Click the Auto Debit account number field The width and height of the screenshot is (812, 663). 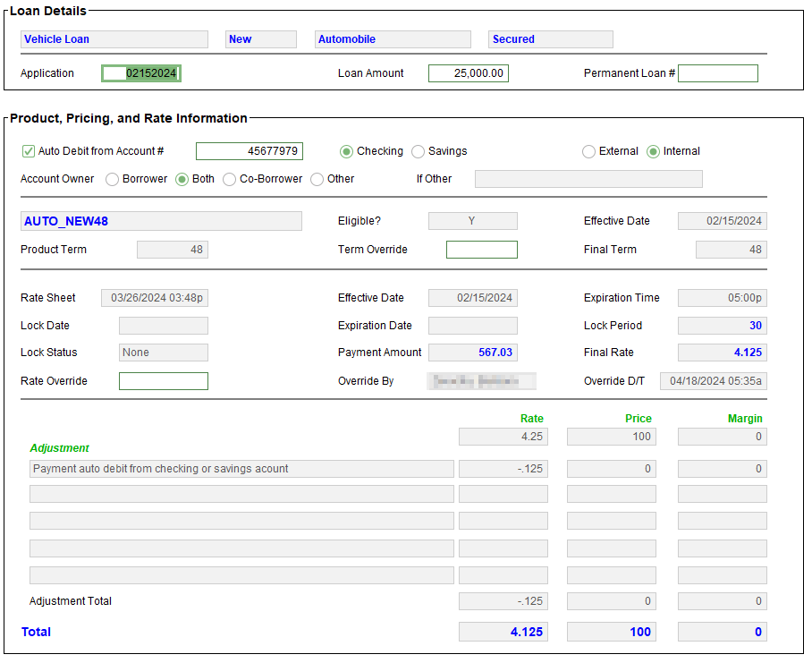(x=249, y=151)
